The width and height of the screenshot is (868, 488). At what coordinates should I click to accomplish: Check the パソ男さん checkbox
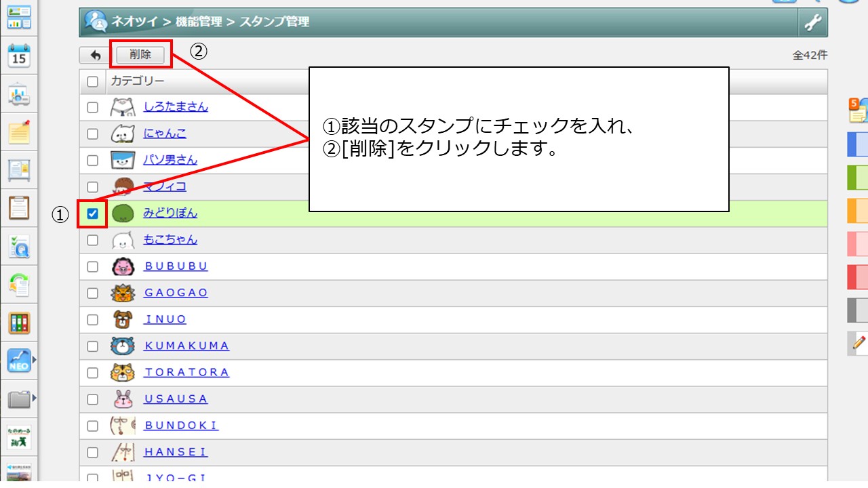click(x=93, y=160)
